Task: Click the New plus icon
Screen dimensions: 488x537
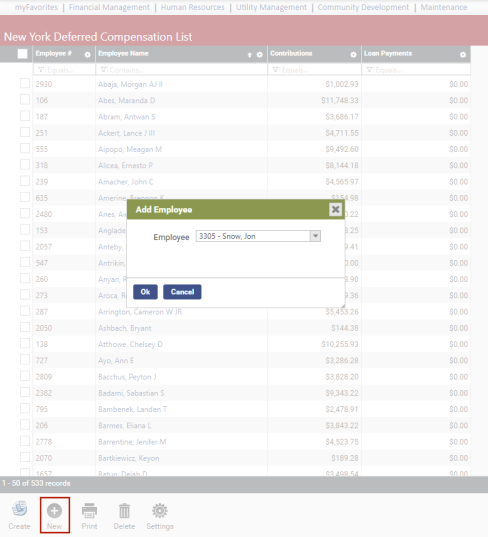Action: pos(54,511)
